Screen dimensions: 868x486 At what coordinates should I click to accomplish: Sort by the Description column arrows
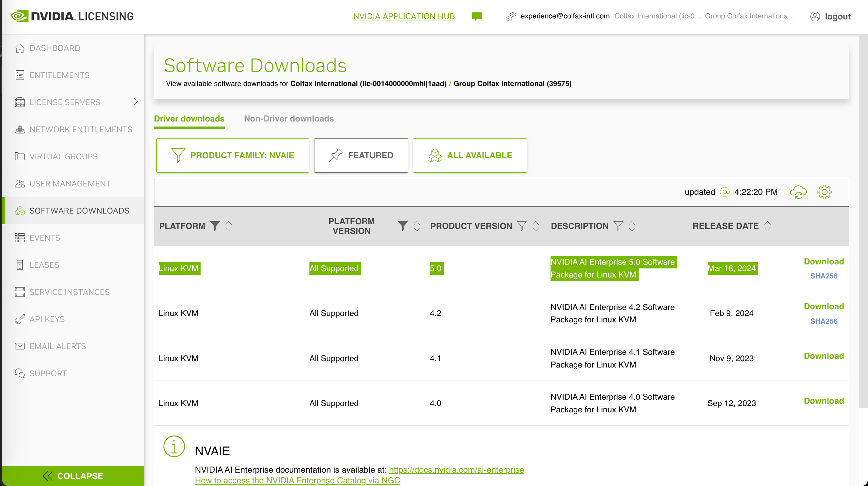click(632, 226)
